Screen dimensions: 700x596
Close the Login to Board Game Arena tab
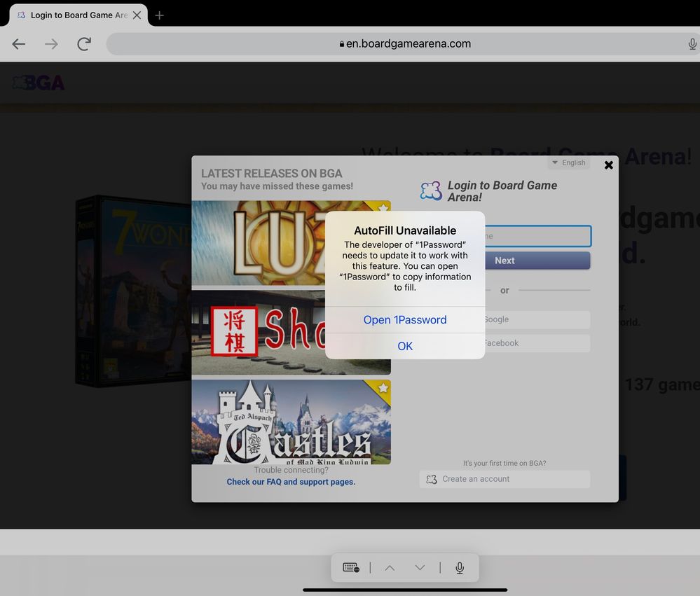137,15
